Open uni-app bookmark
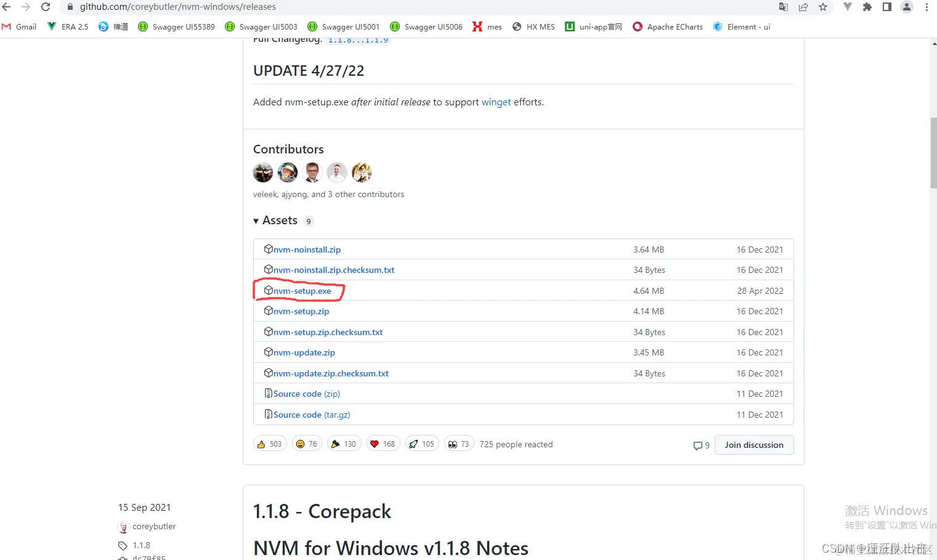Image resolution: width=937 pixels, height=560 pixels. coord(594,26)
